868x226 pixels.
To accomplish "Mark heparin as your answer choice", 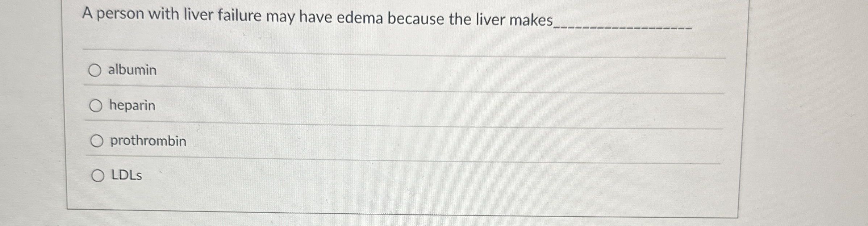I will point(96,106).
